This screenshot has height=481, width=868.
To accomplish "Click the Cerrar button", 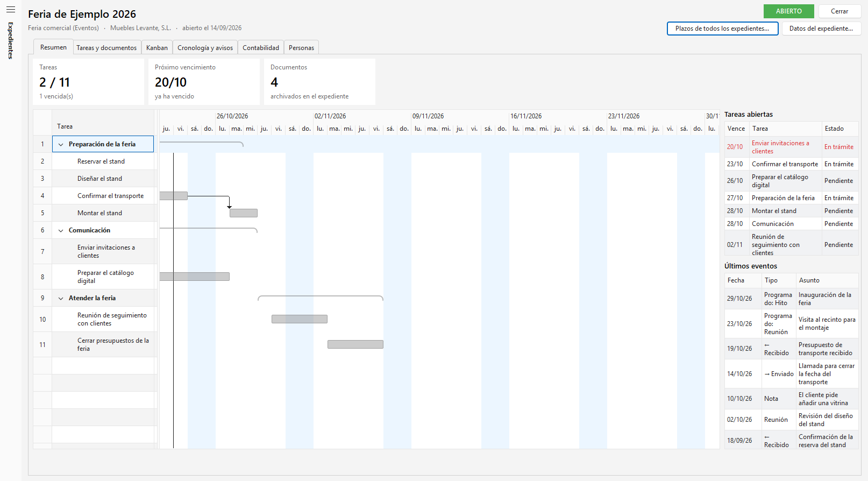I will point(839,11).
